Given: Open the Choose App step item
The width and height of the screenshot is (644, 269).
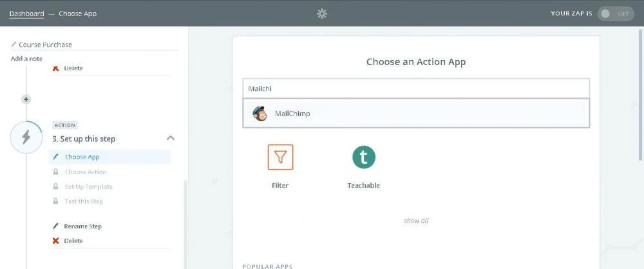Looking at the screenshot, I should [82, 157].
